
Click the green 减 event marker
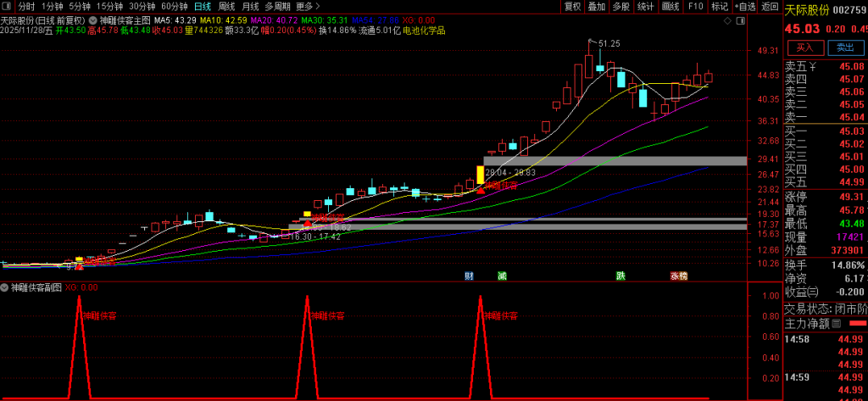pyautogui.click(x=502, y=276)
